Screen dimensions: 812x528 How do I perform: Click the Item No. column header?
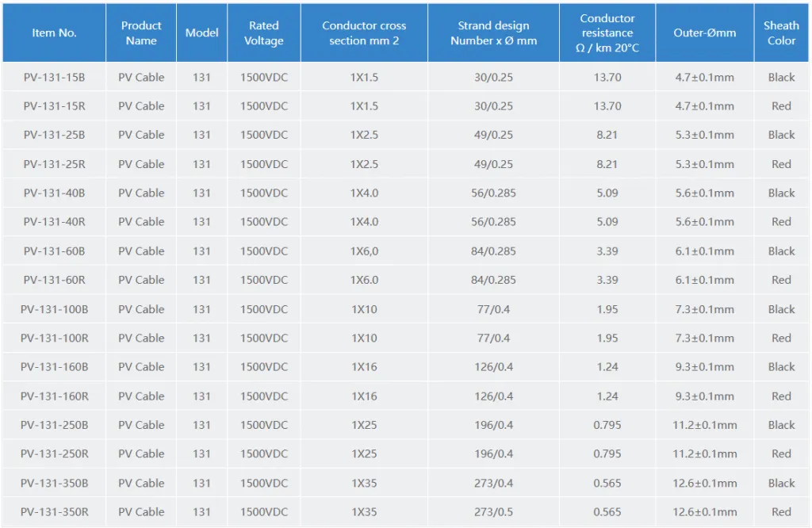click(x=54, y=33)
